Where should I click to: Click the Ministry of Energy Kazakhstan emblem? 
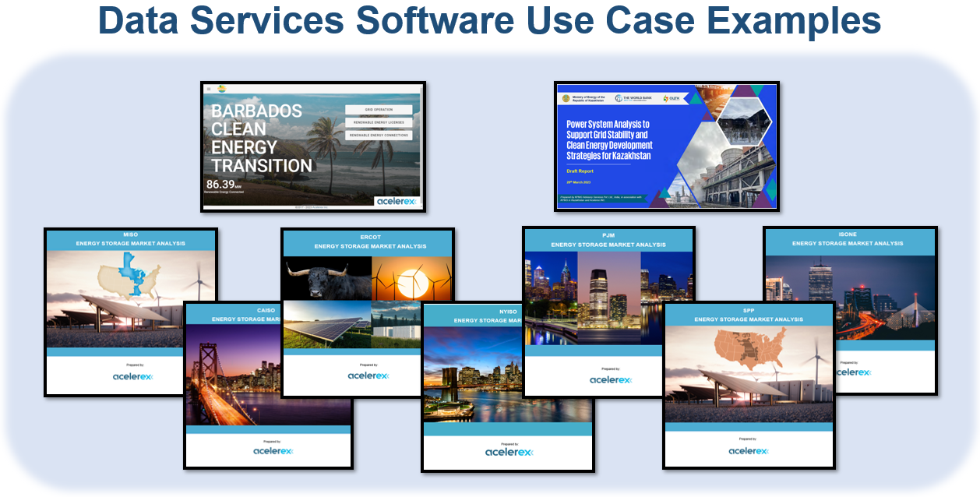566,98
